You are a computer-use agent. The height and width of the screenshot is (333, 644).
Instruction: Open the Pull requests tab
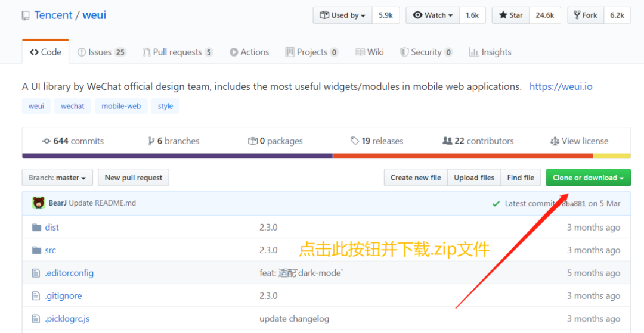178,52
